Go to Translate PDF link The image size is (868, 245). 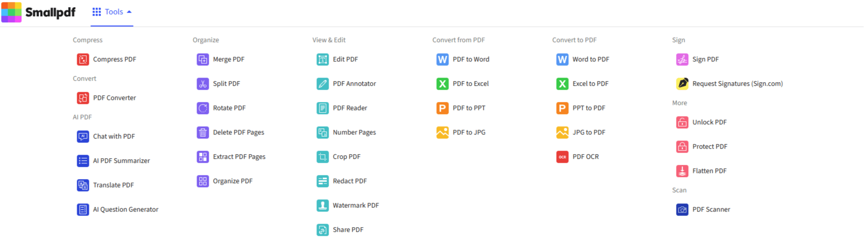tap(113, 185)
